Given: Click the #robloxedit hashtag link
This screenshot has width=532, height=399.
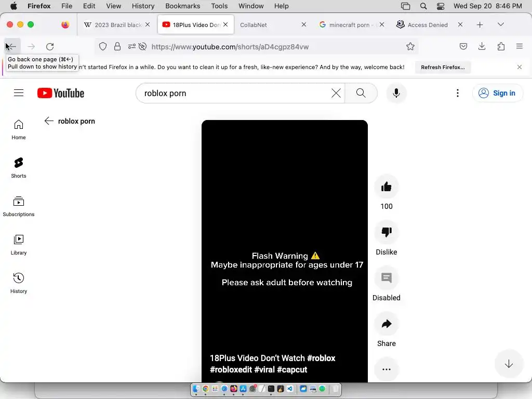Looking at the screenshot, I should 231,369.
